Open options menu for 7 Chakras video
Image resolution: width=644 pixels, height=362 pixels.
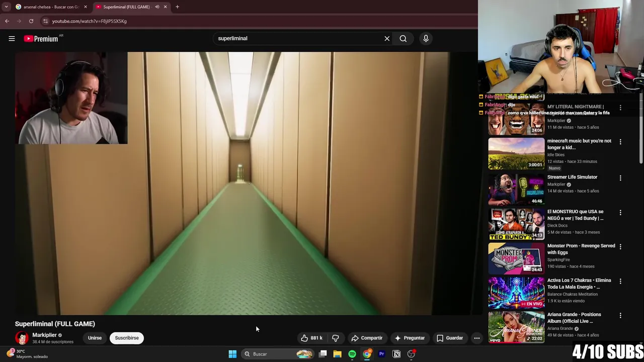[x=620, y=281]
